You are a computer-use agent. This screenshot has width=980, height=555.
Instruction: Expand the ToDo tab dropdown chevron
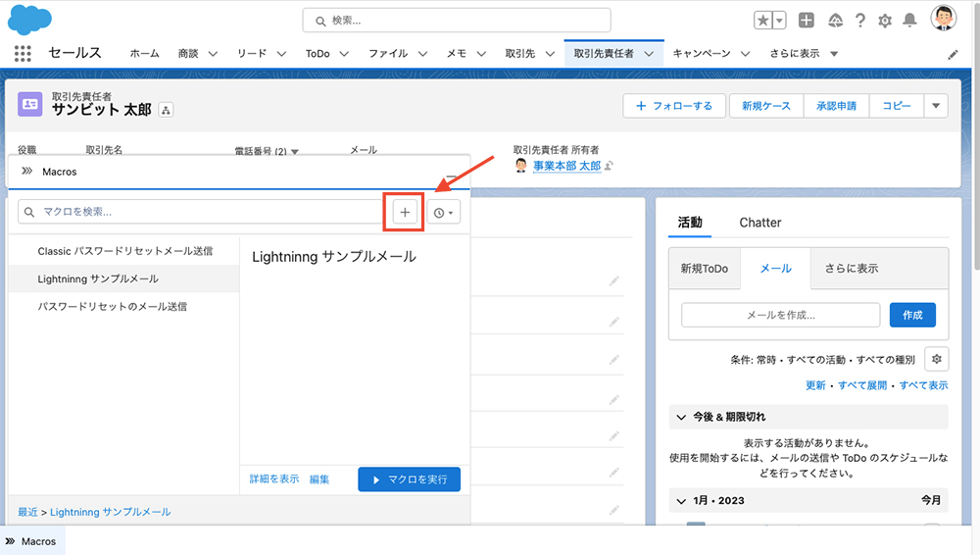tap(344, 54)
